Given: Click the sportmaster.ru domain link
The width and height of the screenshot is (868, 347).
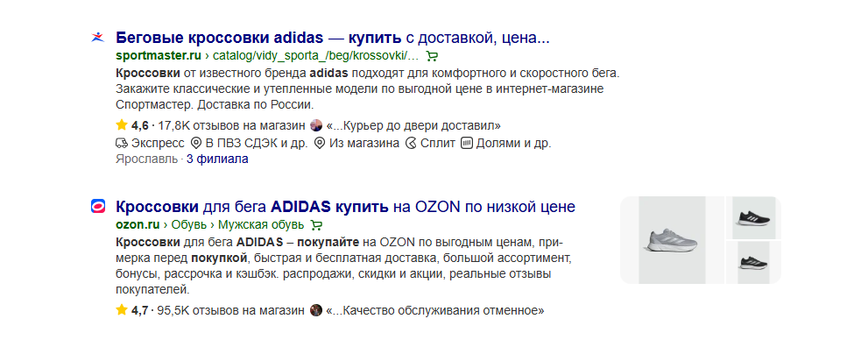Looking at the screenshot, I should click(x=159, y=56).
